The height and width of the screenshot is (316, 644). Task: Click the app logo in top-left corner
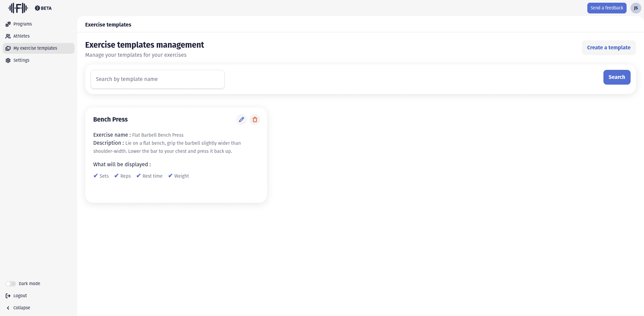(x=18, y=8)
